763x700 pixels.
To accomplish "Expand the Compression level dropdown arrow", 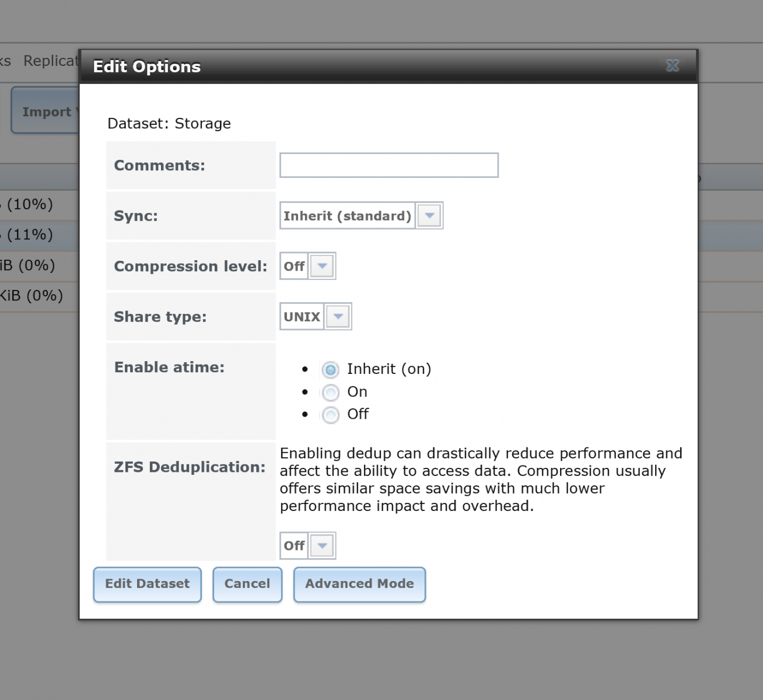I will click(322, 267).
